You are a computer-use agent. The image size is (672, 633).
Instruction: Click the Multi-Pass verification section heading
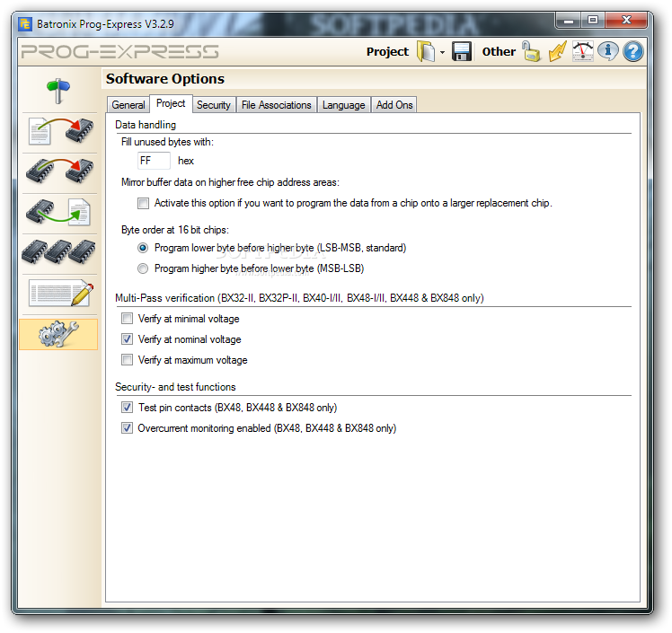299,298
